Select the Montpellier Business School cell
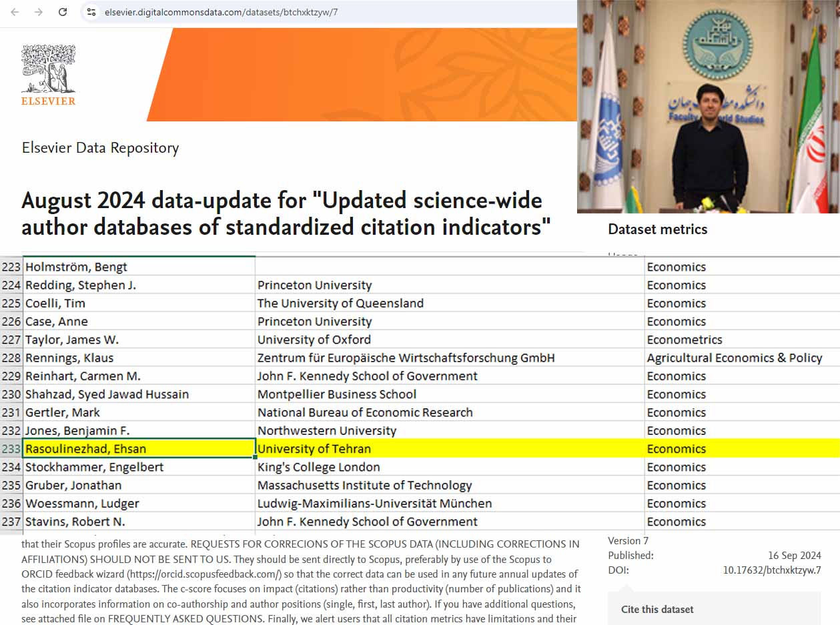The height and width of the screenshot is (625, 840). tap(450, 394)
